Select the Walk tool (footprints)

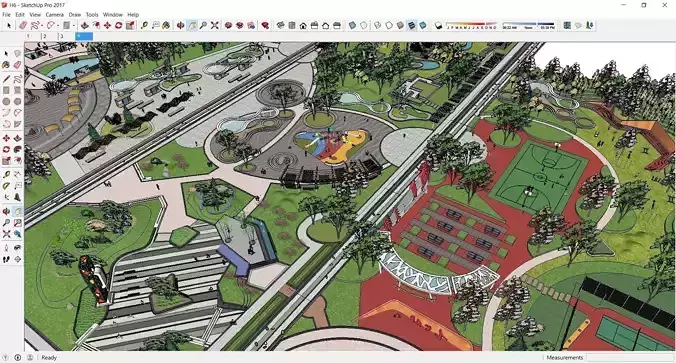coord(6,259)
